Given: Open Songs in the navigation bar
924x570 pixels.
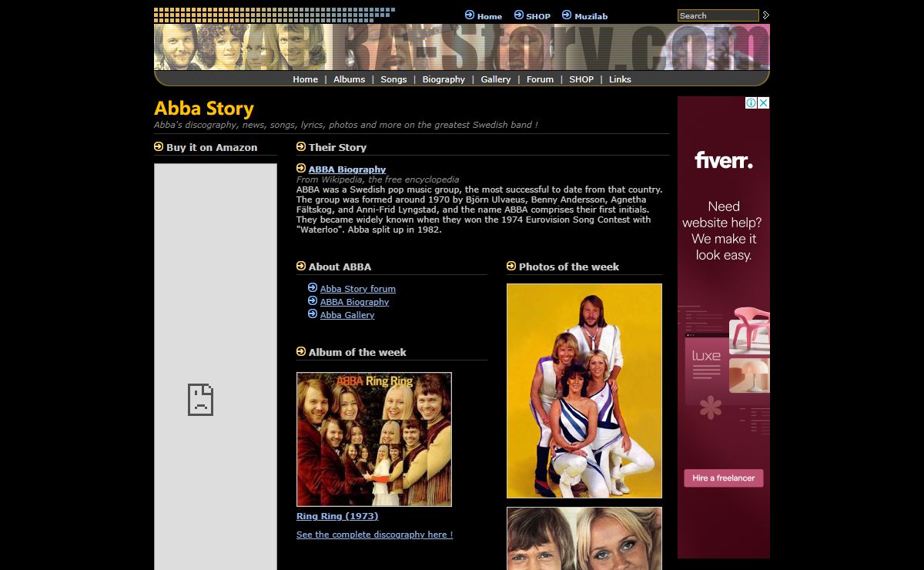Looking at the screenshot, I should pos(393,79).
